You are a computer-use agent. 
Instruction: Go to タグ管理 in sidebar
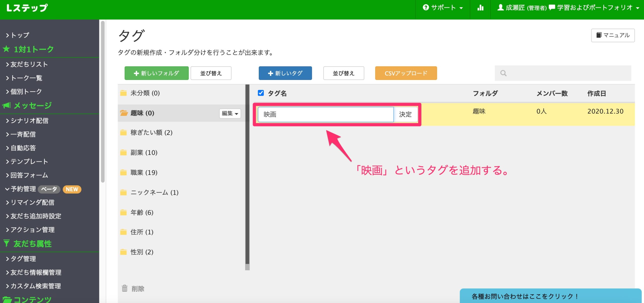(x=23, y=259)
